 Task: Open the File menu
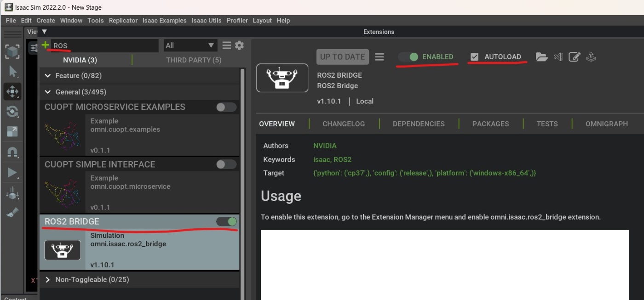click(11, 21)
